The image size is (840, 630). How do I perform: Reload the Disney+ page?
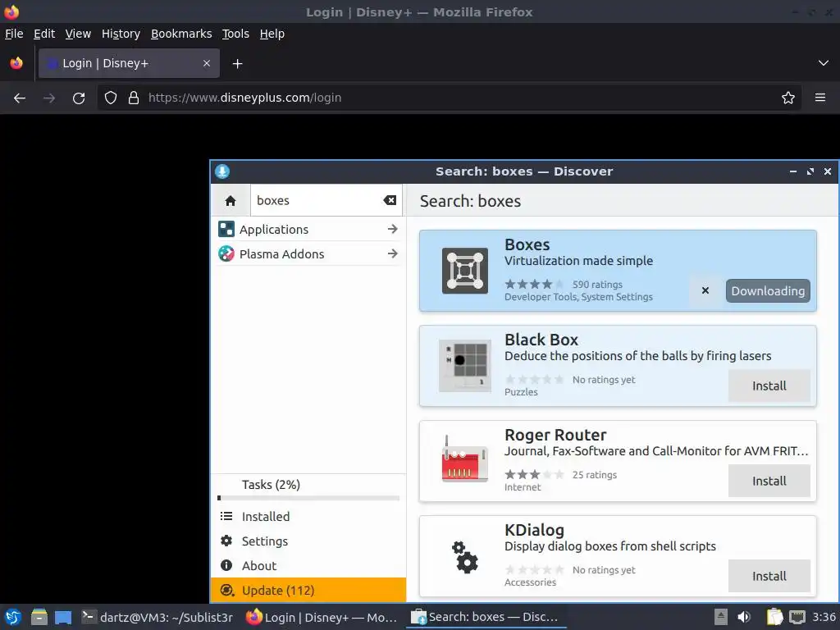79,98
